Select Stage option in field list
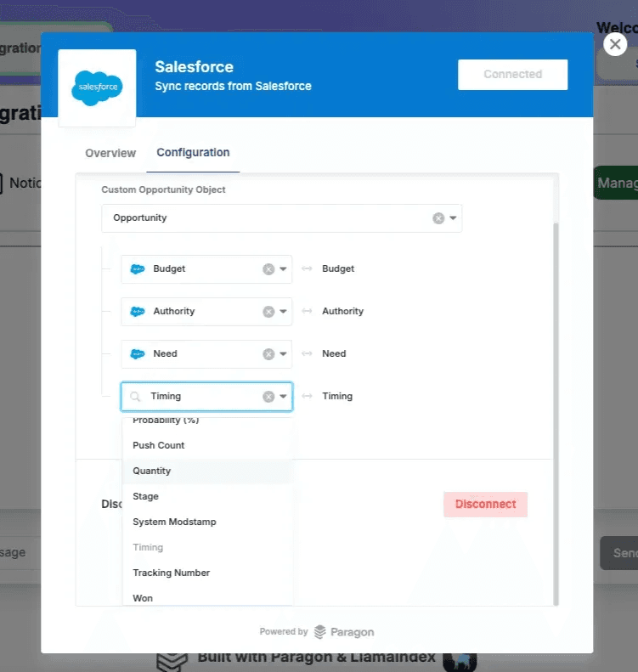The width and height of the screenshot is (638, 672). point(145,496)
